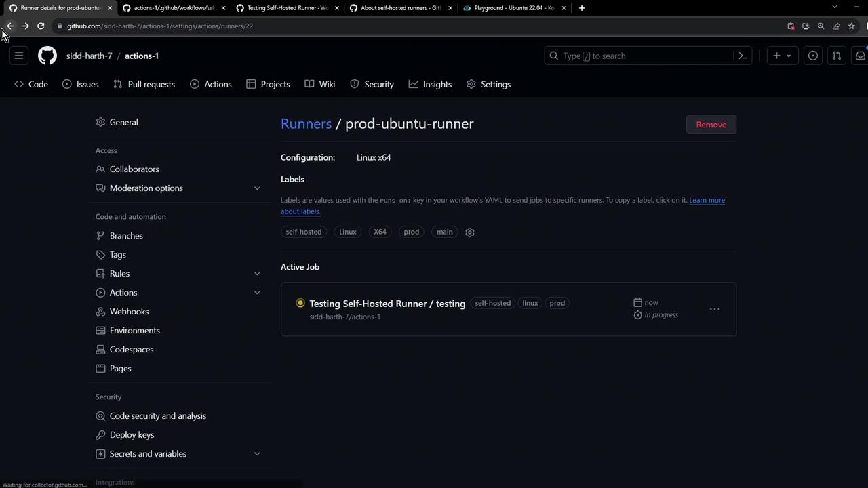
Task: Open the browser tab search dropdown
Action: tap(835, 7)
